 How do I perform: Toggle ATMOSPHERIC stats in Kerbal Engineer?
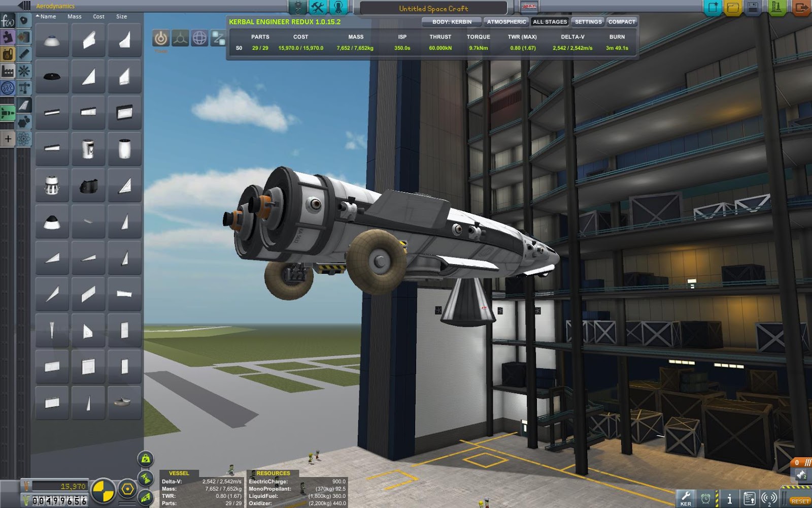tap(506, 22)
